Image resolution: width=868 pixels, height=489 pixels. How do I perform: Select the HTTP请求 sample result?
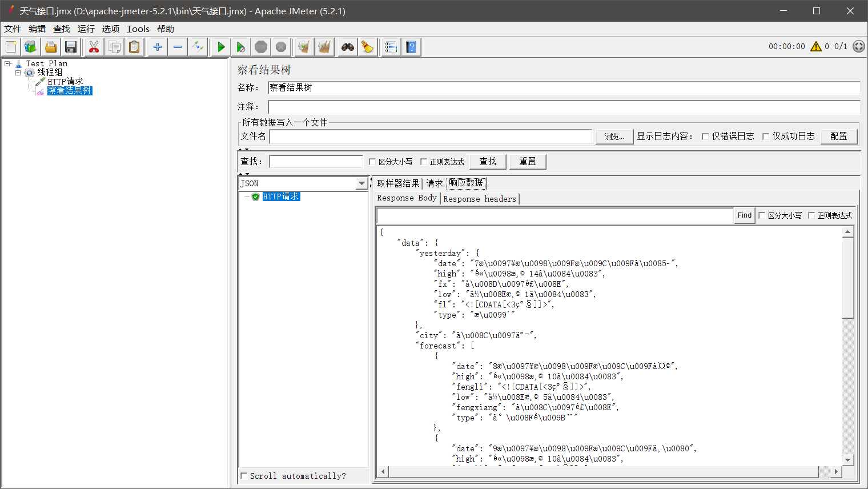[281, 197]
